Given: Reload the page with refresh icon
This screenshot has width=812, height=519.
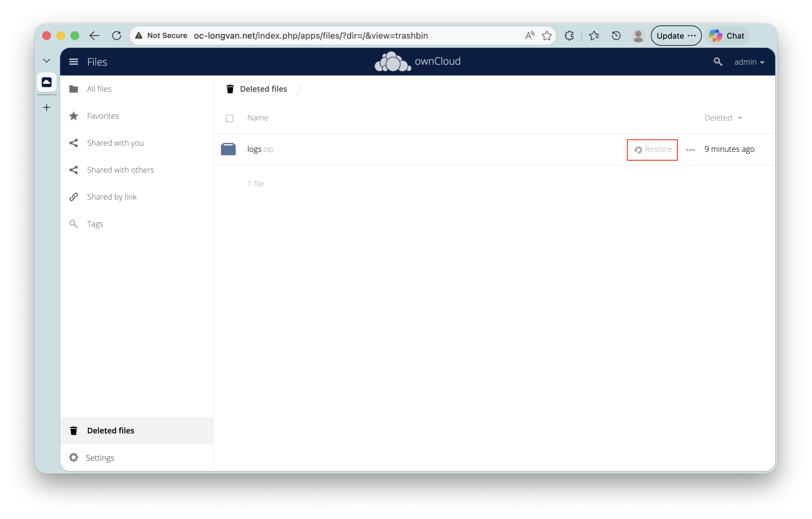Looking at the screenshot, I should [x=117, y=36].
